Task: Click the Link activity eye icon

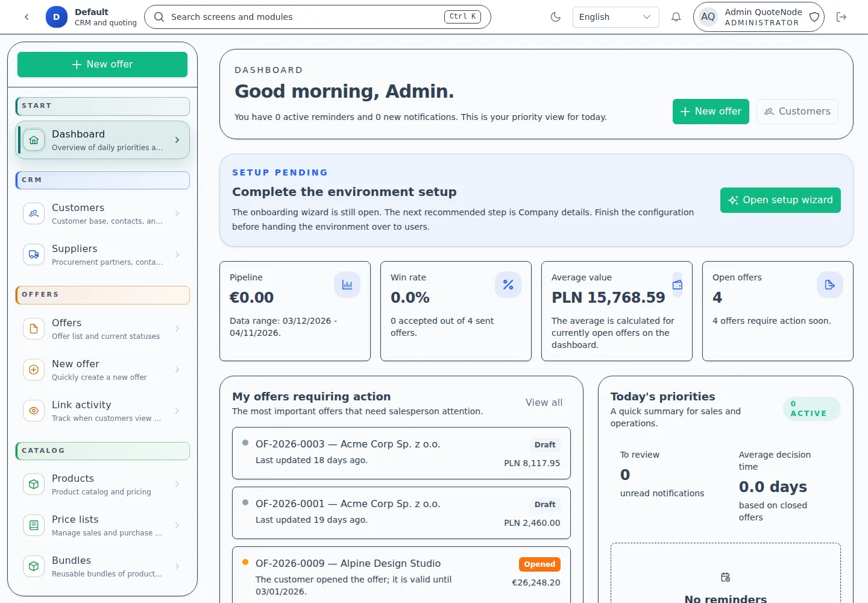Action: [x=33, y=411]
